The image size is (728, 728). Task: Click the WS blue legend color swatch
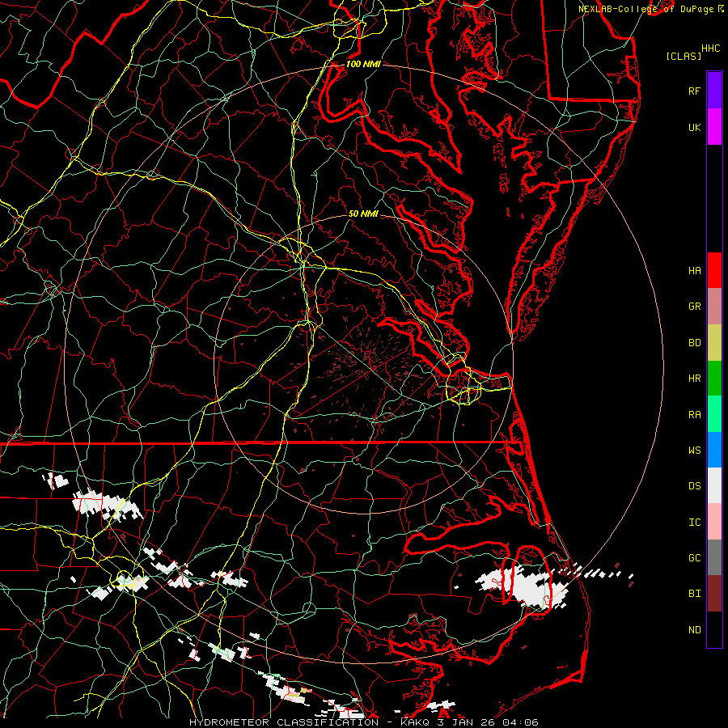click(x=714, y=450)
